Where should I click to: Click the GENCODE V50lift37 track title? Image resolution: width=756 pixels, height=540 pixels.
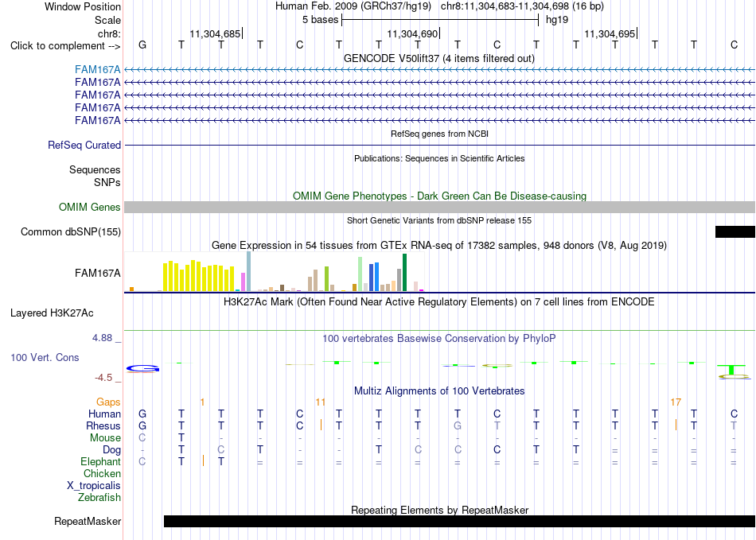click(439, 58)
